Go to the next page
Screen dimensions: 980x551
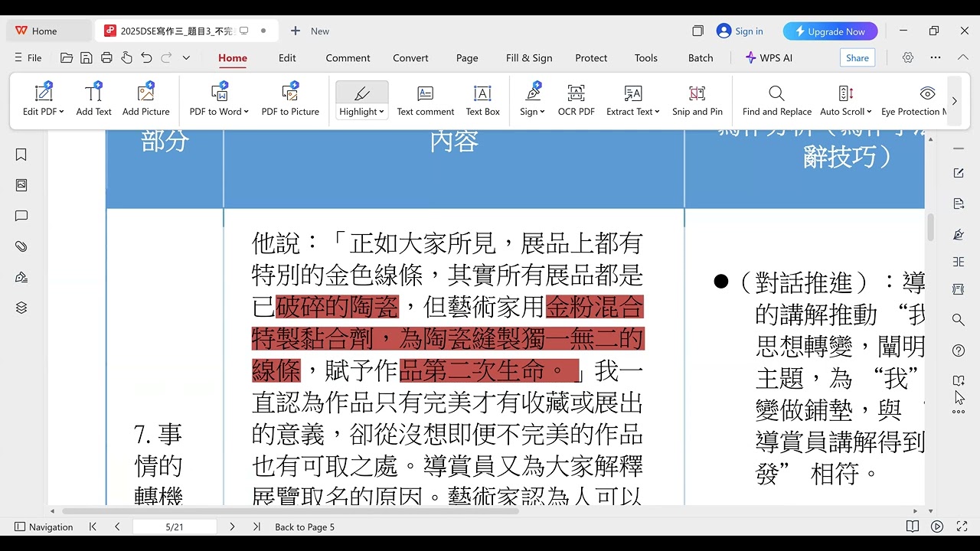232,527
